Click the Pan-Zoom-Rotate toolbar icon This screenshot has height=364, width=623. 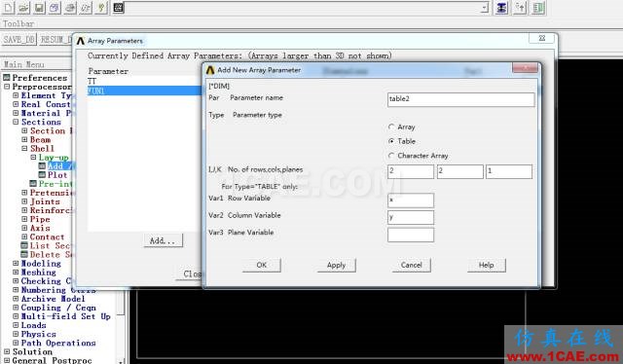pos(55,7)
